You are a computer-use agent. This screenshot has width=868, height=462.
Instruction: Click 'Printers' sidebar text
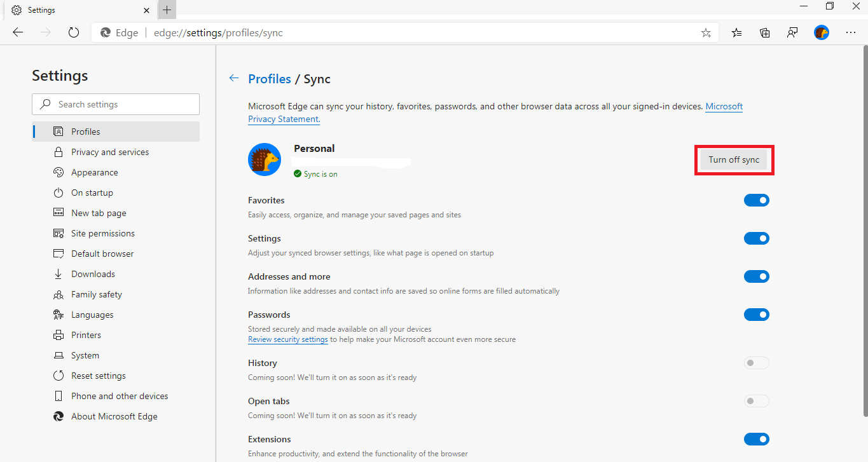coord(86,335)
